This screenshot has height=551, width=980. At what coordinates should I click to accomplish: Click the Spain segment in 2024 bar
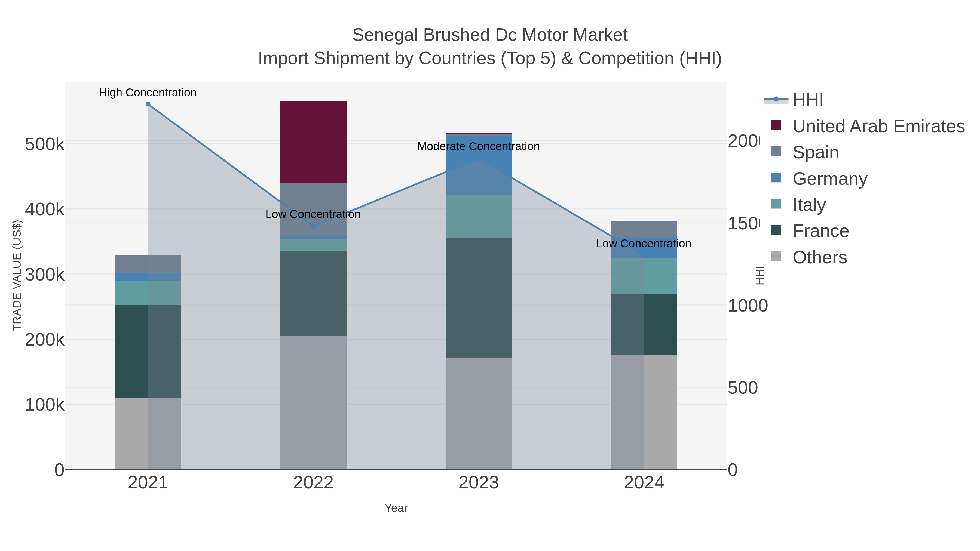click(x=644, y=229)
